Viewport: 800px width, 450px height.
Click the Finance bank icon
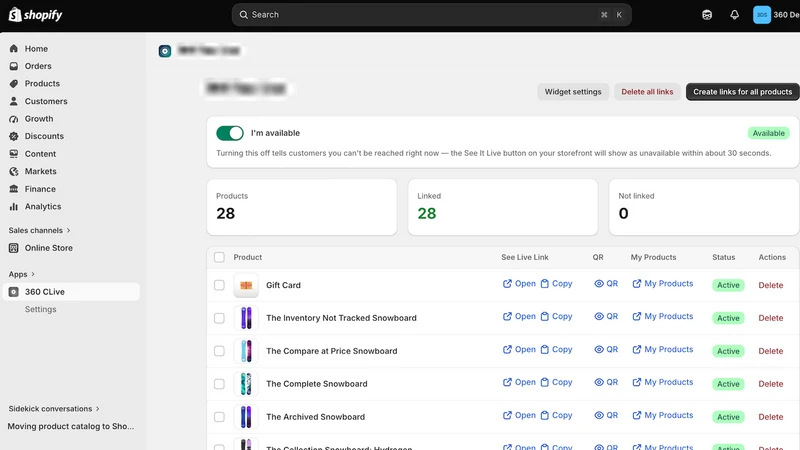(x=14, y=189)
